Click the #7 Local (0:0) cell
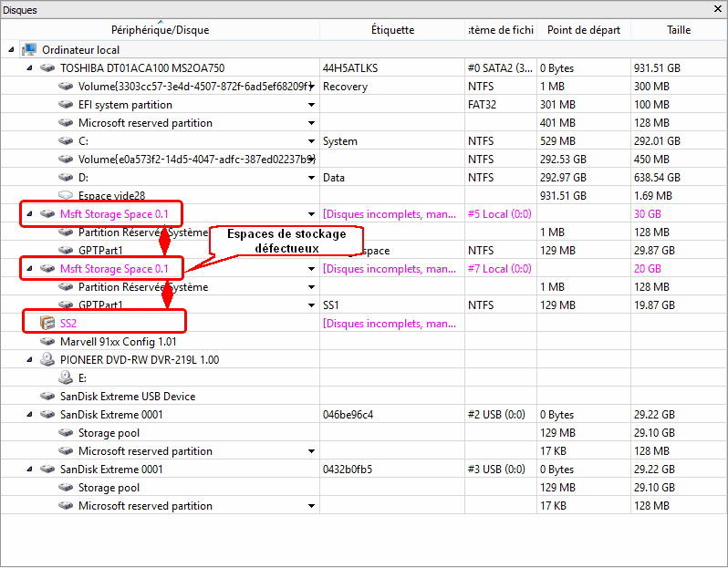 [x=500, y=269]
